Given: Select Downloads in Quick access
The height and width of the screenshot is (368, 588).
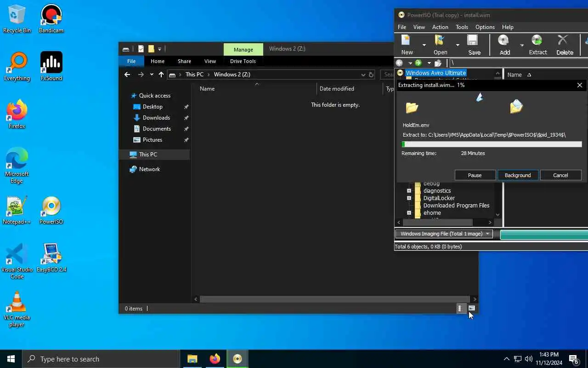Looking at the screenshot, I should point(156,118).
